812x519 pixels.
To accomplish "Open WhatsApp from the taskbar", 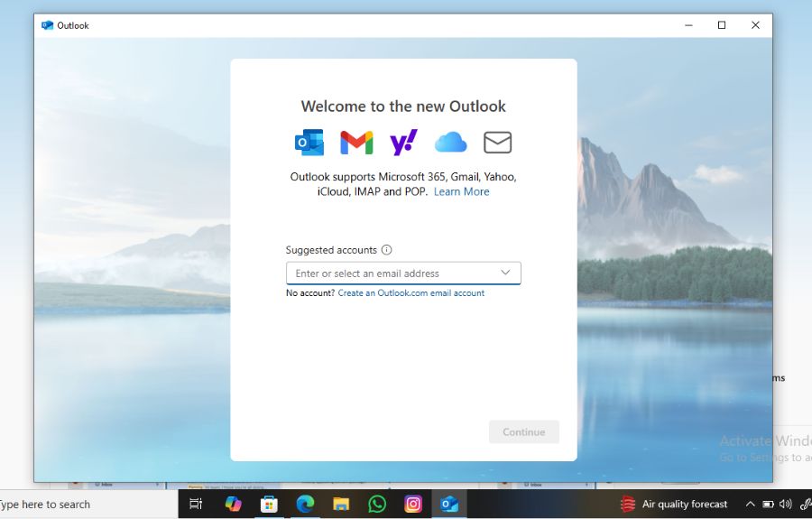I will [377, 504].
